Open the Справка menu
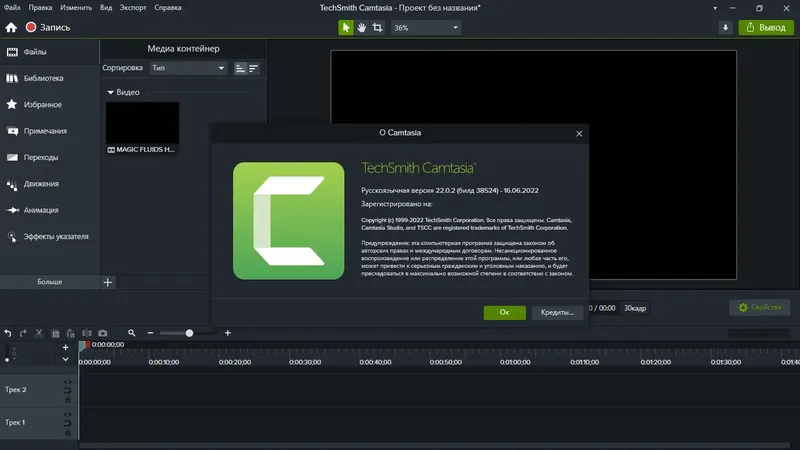The width and height of the screenshot is (800, 450). [x=168, y=8]
